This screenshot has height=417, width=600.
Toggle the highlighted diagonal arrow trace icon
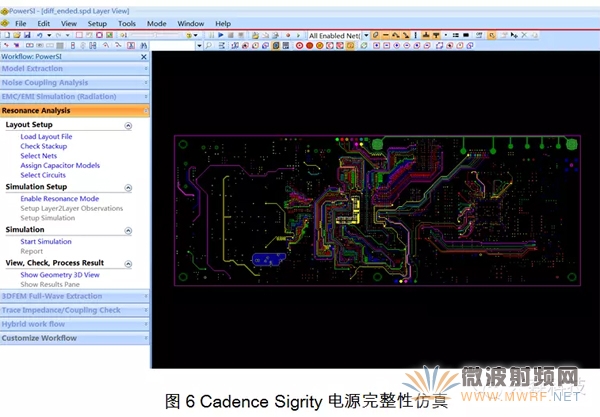pyautogui.click(x=406, y=35)
